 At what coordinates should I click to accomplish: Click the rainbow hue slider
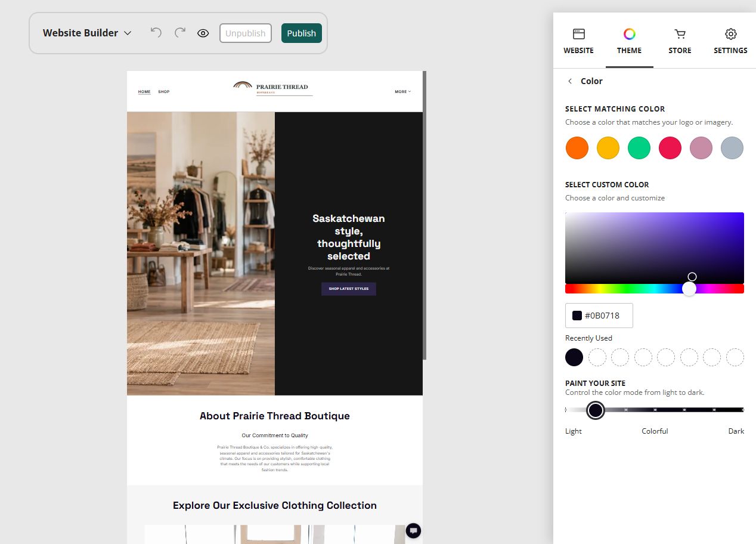coord(655,289)
